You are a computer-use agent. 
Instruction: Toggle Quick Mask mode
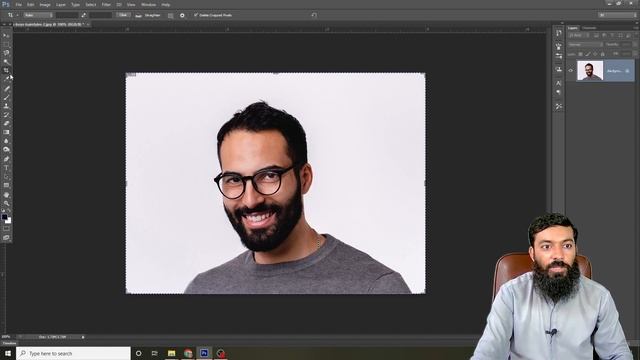click(x=6, y=229)
